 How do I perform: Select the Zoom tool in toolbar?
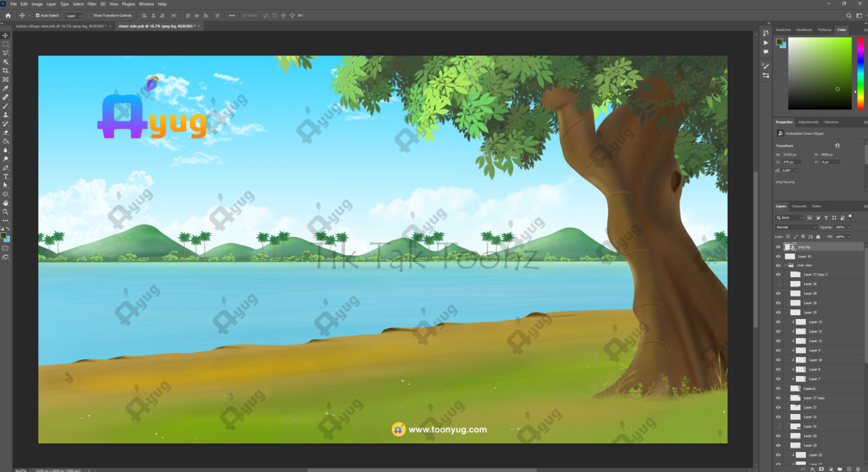point(5,212)
